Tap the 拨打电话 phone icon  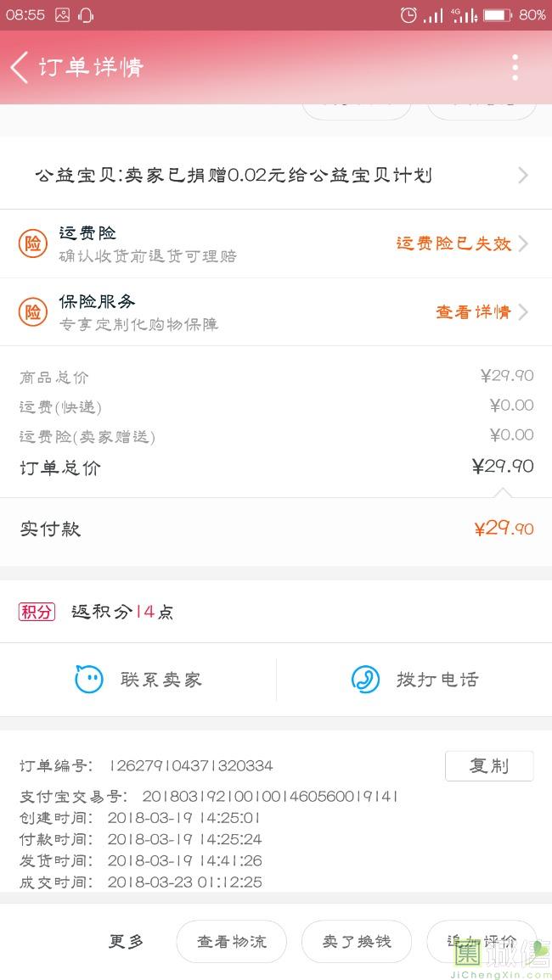click(x=365, y=679)
